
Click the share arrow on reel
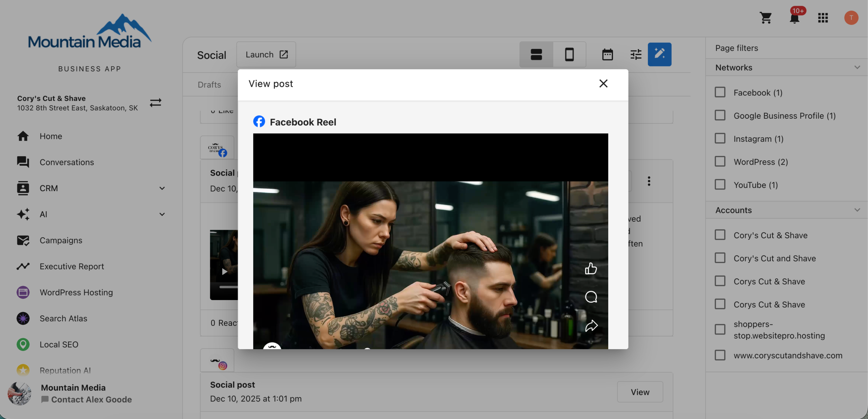click(x=591, y=326)
